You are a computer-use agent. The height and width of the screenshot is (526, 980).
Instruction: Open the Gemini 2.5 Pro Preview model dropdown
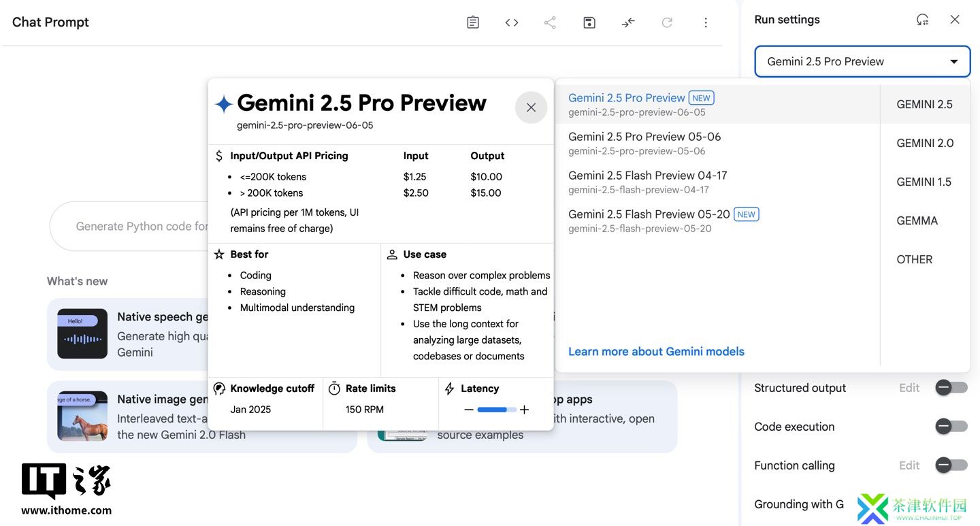(x=862, y=61)
